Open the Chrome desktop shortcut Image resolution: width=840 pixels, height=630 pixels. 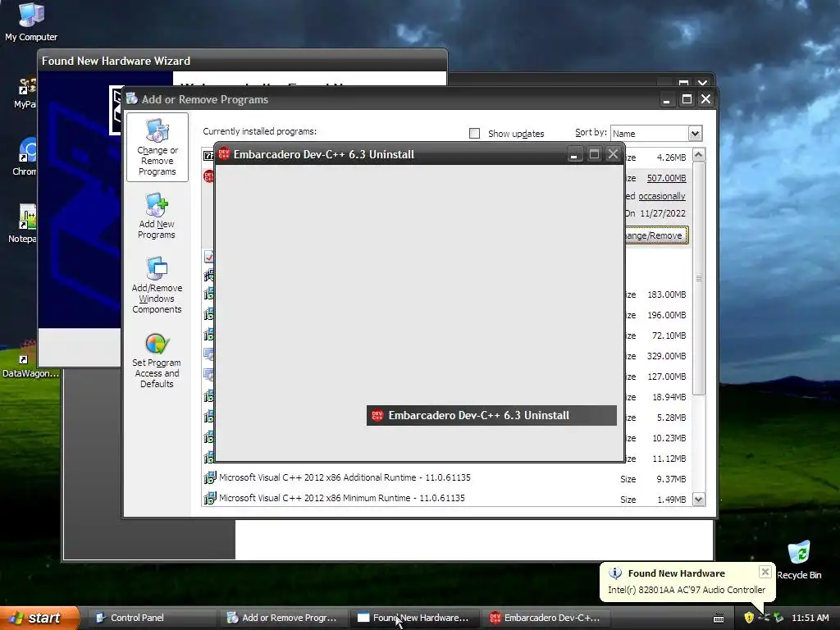tap(25, 157)
